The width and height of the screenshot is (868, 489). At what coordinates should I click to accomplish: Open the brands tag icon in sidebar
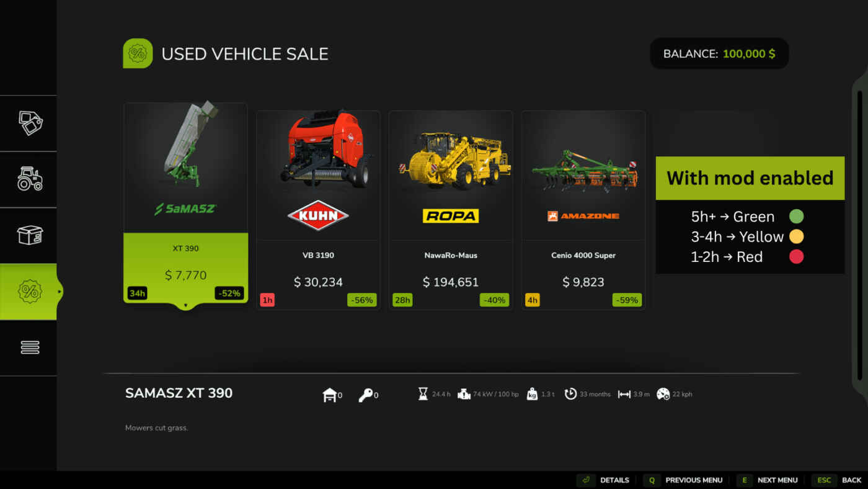tap(30, 123)
